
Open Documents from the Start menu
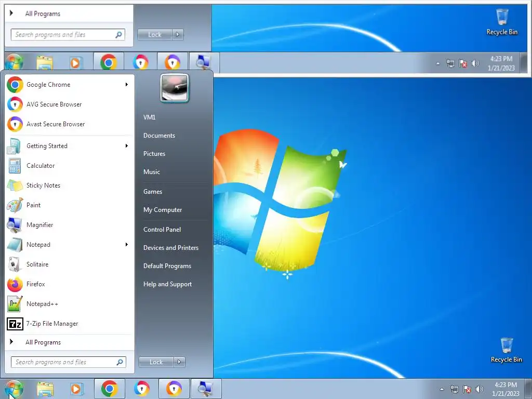point(159,136)
